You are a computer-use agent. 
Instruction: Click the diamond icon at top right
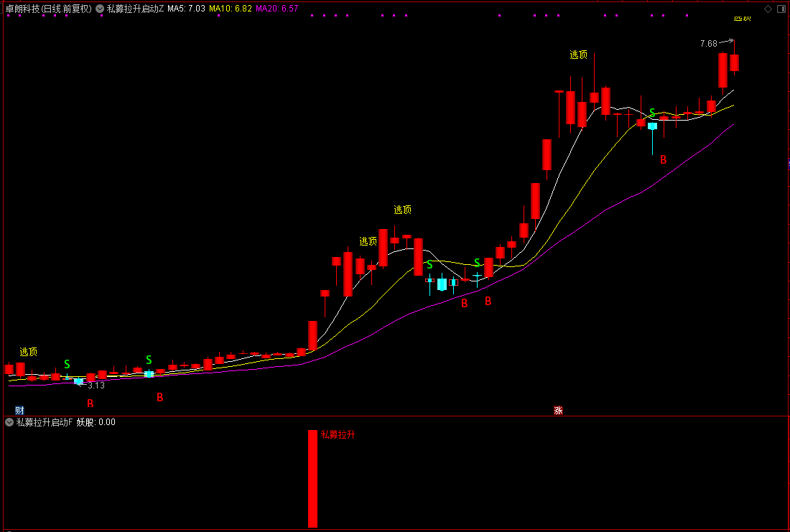coord(768,9)
